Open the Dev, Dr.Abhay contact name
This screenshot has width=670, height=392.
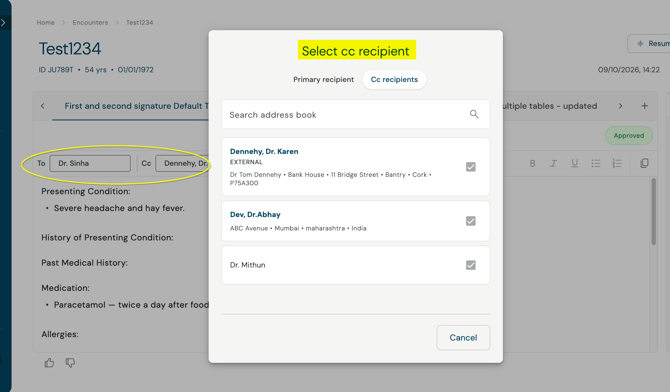pyautogui.click(x=255, y=215)
